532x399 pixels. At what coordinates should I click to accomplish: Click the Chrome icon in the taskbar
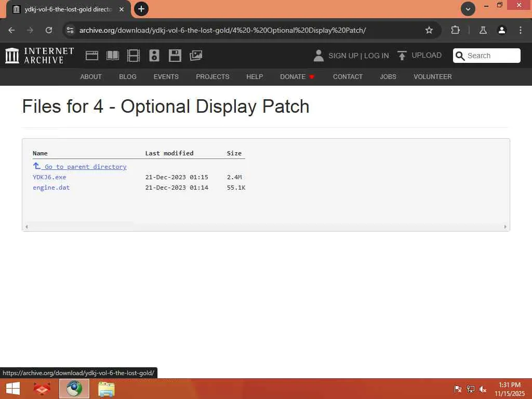(74, 389)
